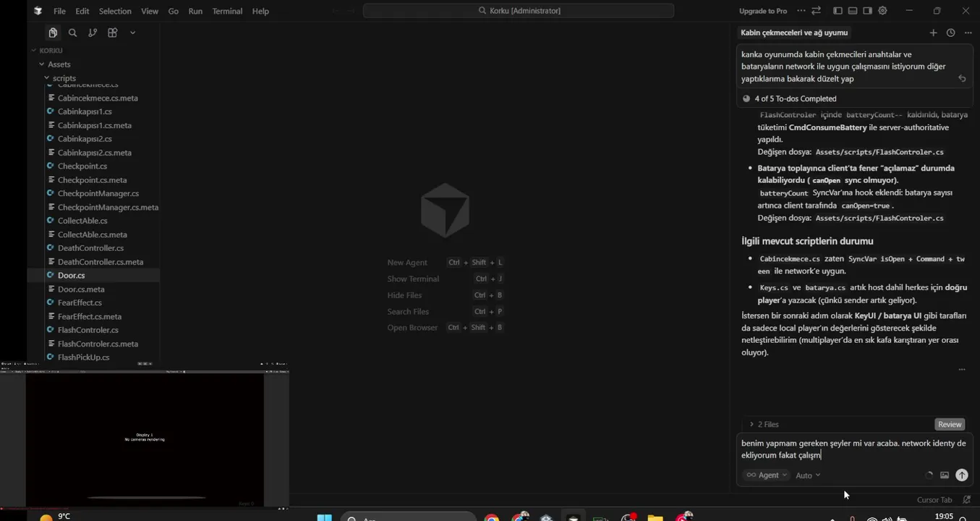
Task: Click the notifications bell in status bar
Action: pyautogui.click(x=966, y=500)
